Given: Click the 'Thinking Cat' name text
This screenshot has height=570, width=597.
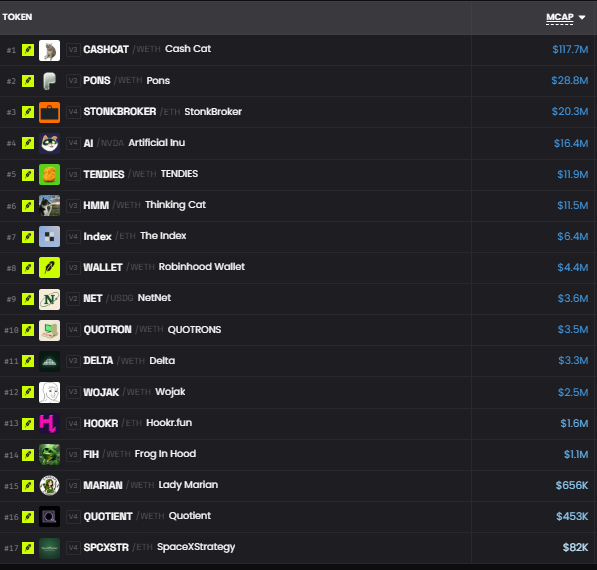Looking at the screenshot, I should 176,205.
